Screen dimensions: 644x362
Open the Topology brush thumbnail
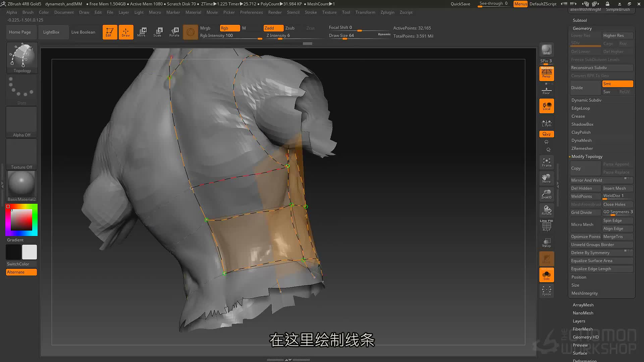[22, 57]
